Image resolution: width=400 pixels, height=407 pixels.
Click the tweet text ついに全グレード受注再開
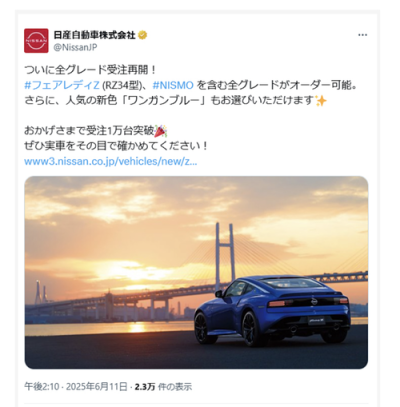(90, 70)
